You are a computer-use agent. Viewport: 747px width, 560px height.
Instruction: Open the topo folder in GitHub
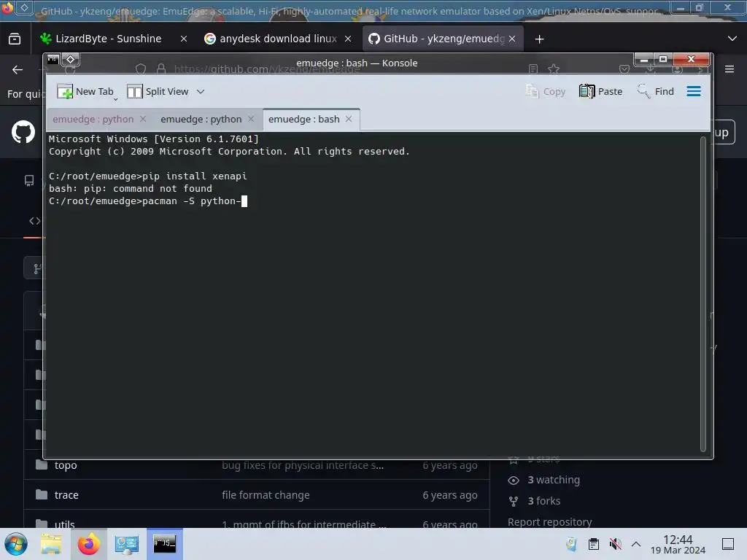tap(66, 465)
